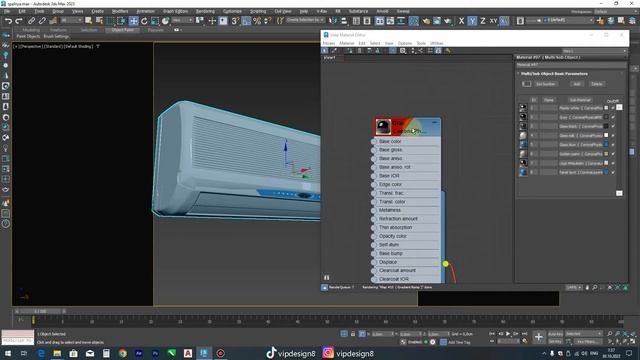Image resolution: width=640 pixels, height=360 pixels.
Task: Toggle the 3D Snaps tool
Action: 235,21
